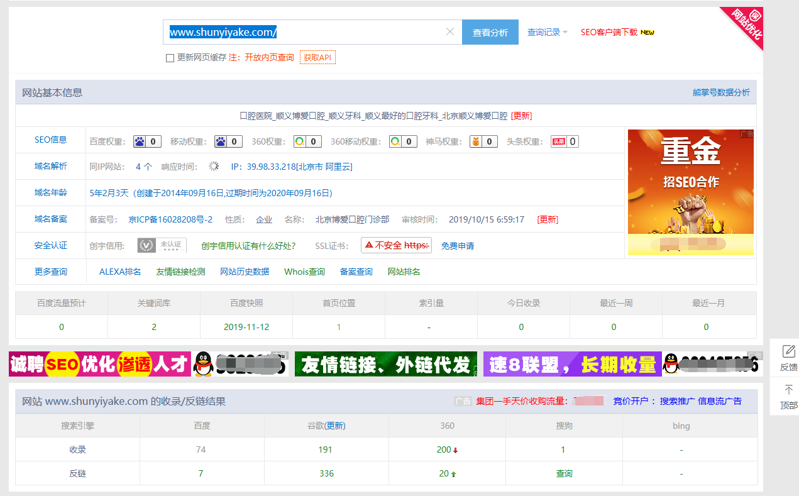Open the SEO客户端下载 link

pyautogui.click(x=609, y=32)
